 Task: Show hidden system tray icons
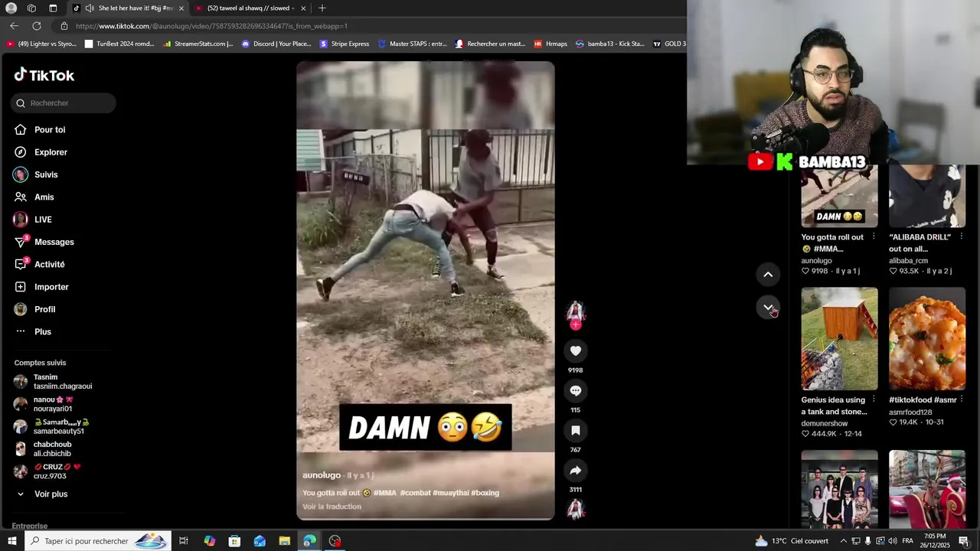(843, 541)
